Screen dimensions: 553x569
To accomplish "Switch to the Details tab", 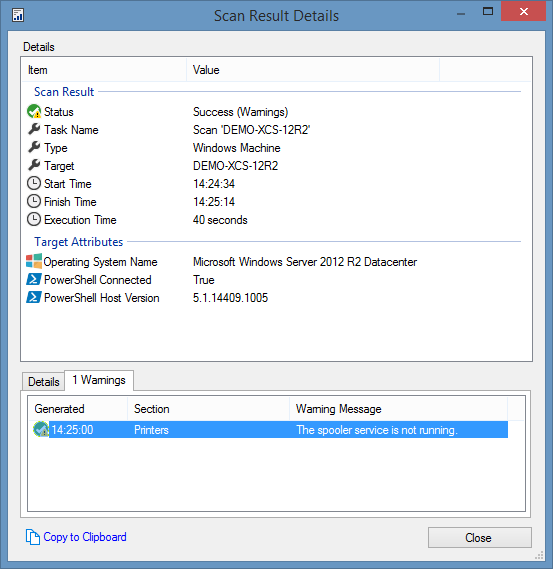I will coord(44,382).
